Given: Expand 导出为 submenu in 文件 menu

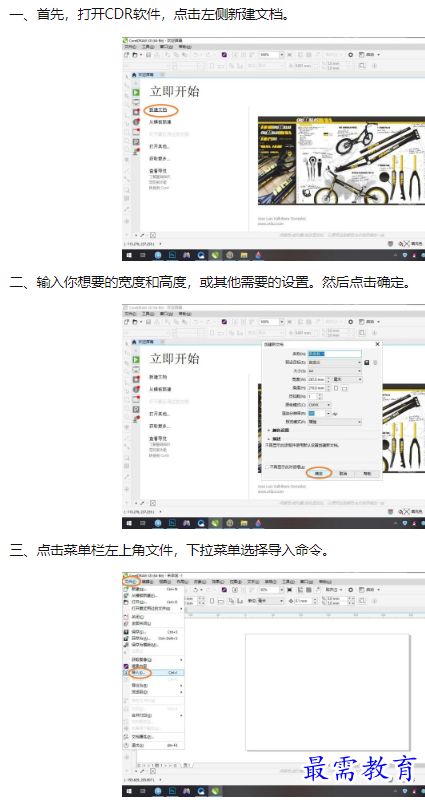Looking at the screenshot, I should pos(154,686).
